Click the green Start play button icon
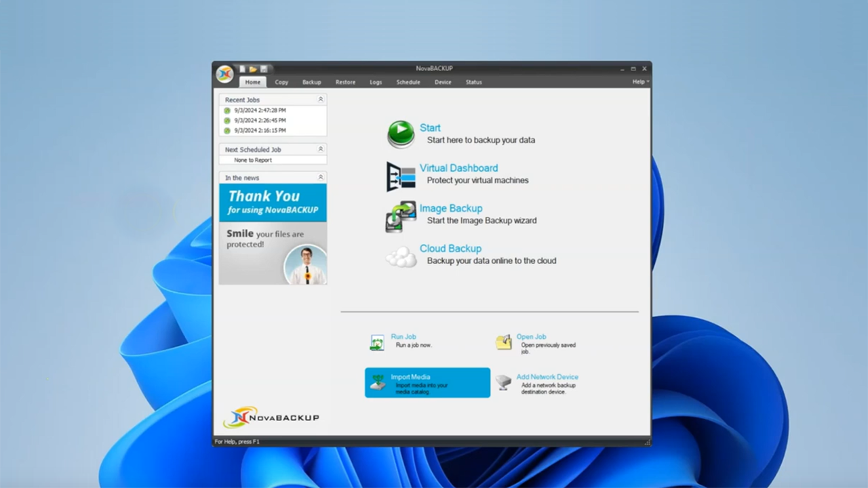The height and width of the screenshot is (488, 868). click(x=401, y=134)
